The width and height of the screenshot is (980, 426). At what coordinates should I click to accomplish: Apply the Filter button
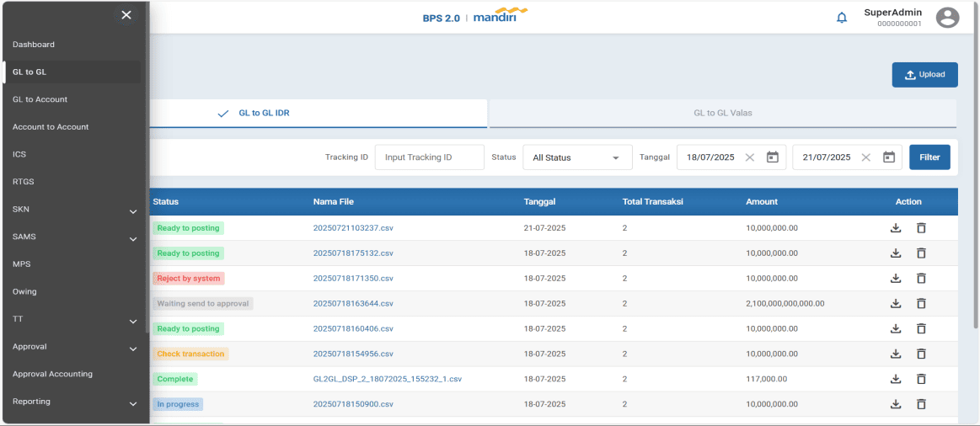pos(929,157)
